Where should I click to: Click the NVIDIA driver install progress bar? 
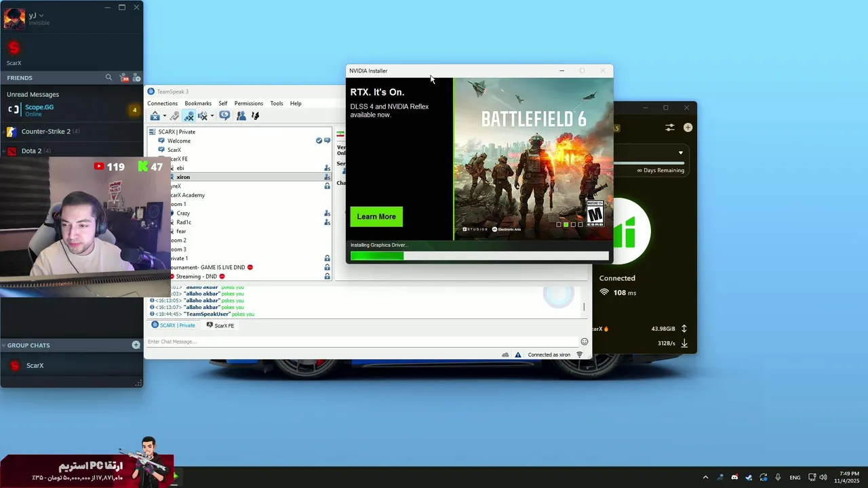(x=479, y=256)
